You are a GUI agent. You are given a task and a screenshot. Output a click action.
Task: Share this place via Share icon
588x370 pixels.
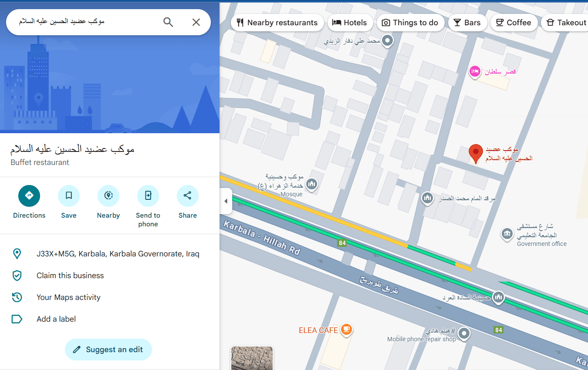pyautogui.click(x=188, y=196)
